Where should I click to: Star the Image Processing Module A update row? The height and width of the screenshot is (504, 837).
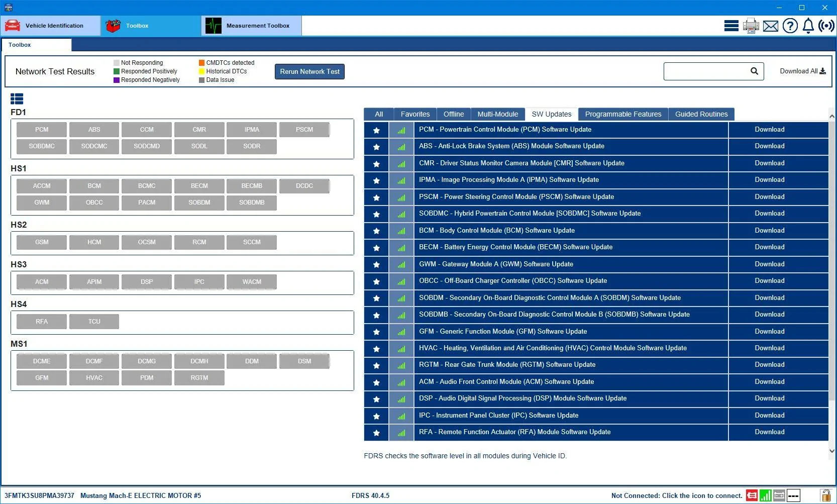pos(376,180)
